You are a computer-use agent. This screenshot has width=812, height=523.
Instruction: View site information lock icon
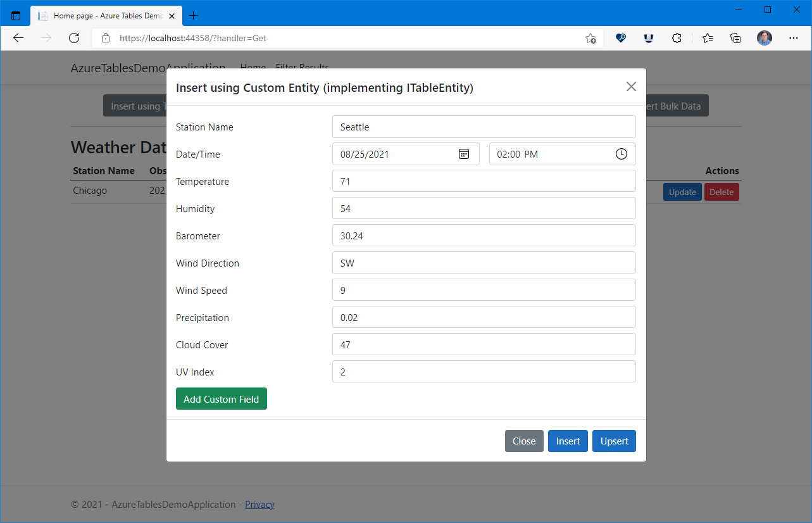[x=106, y=38]
